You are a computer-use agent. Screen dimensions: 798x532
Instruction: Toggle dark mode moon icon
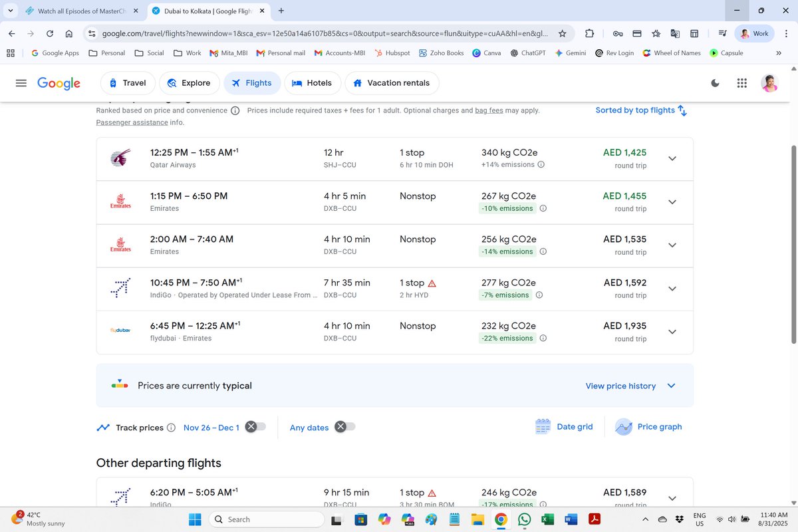tap(716, 83)
